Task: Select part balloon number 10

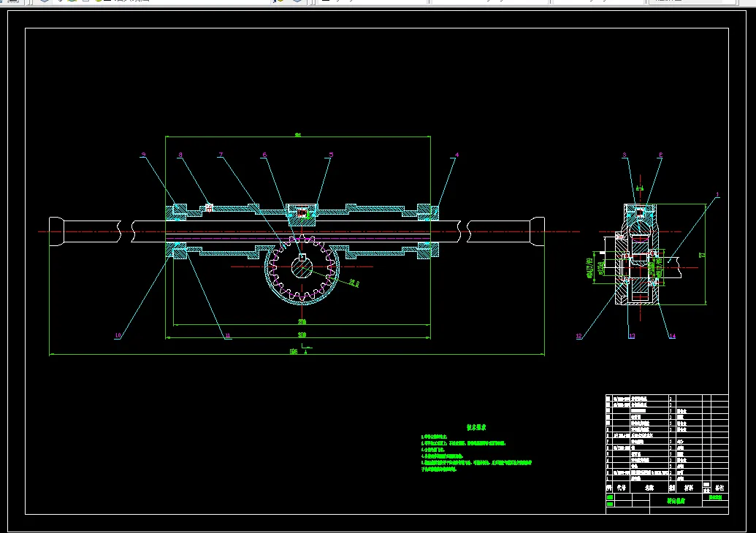Action: point(118,336)
